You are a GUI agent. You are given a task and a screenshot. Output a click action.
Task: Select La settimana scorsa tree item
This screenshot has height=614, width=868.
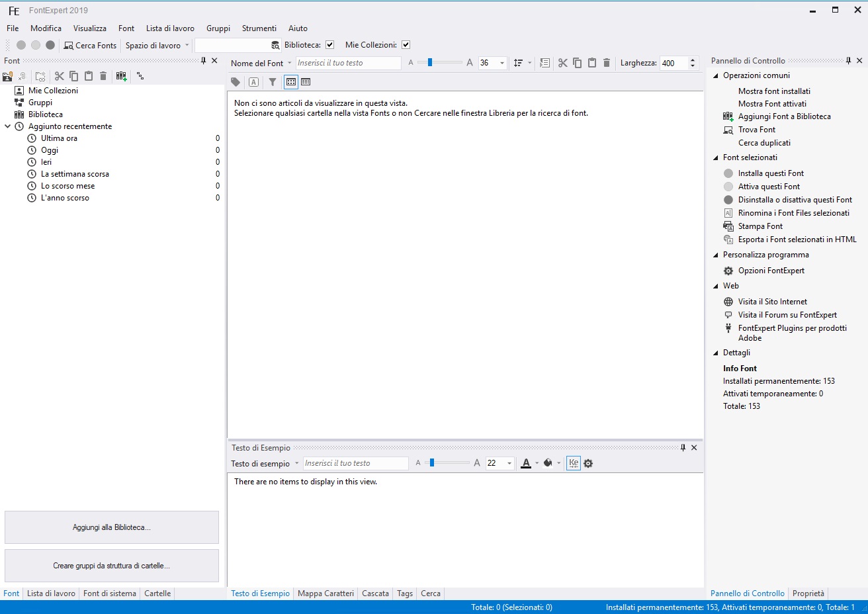coord(75,174)
